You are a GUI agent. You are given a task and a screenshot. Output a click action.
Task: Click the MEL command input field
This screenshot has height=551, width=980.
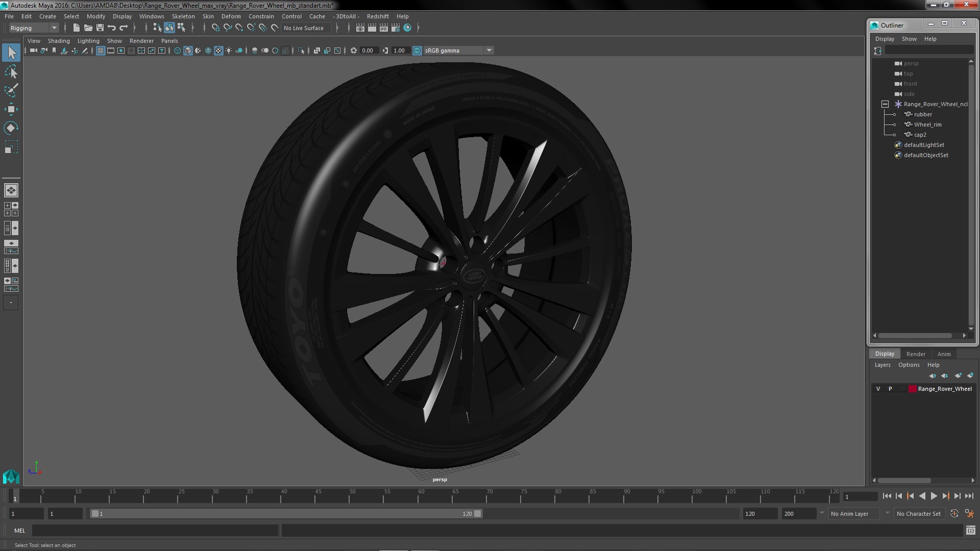pos(155,531)
